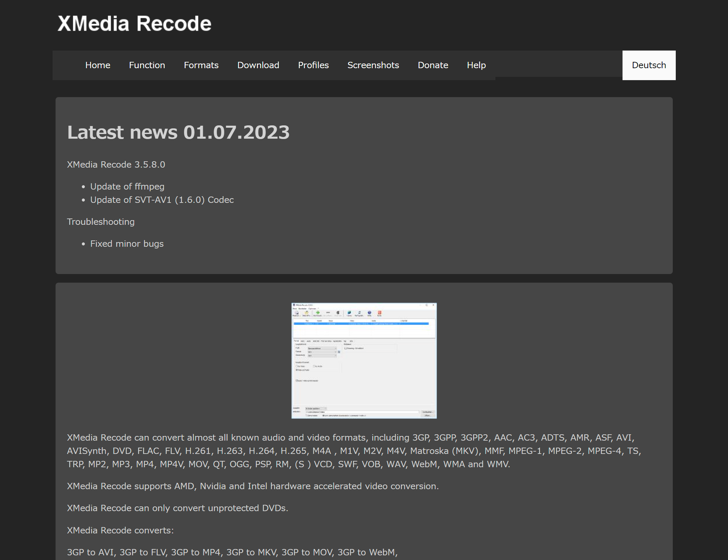The height and width of the screenshot is (560, 728).
Task: Click Streaming checkbox in app screenshot
Action: tap(346, 348)
